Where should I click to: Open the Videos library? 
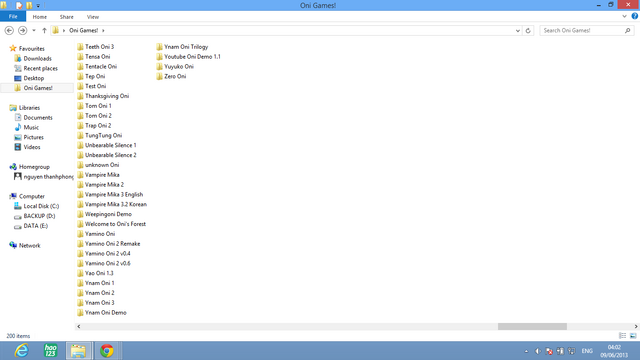point(32,147)
